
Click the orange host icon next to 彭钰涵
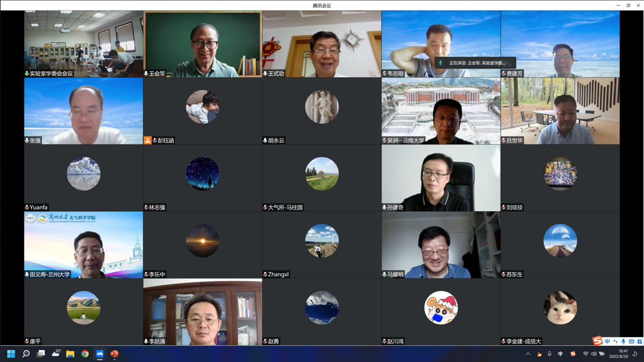pos(147,140)
